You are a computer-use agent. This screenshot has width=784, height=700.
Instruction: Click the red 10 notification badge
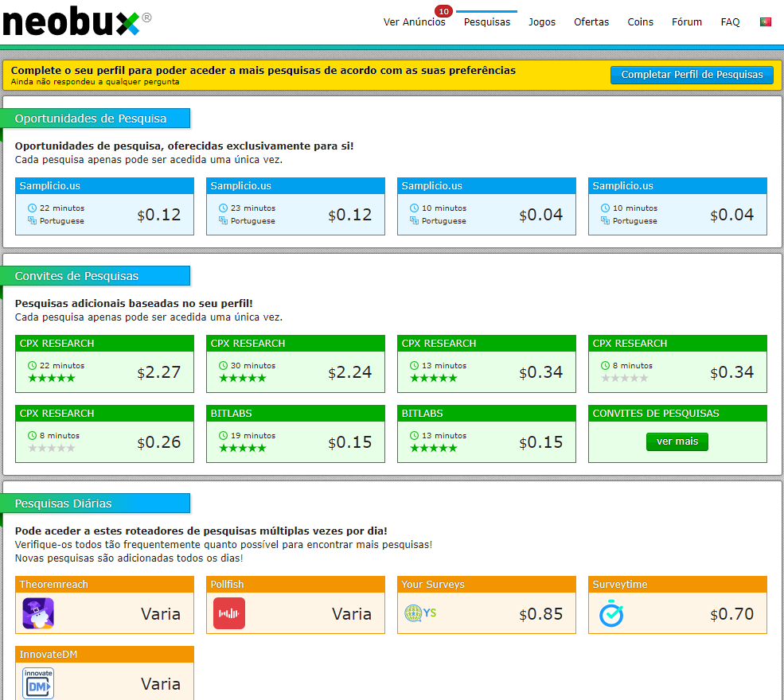tap(443, 11)
